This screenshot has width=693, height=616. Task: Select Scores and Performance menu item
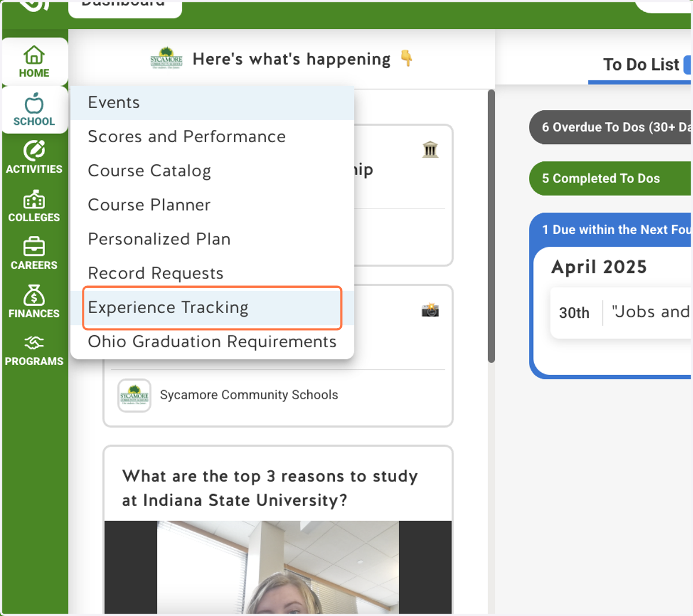pos(212,137)
